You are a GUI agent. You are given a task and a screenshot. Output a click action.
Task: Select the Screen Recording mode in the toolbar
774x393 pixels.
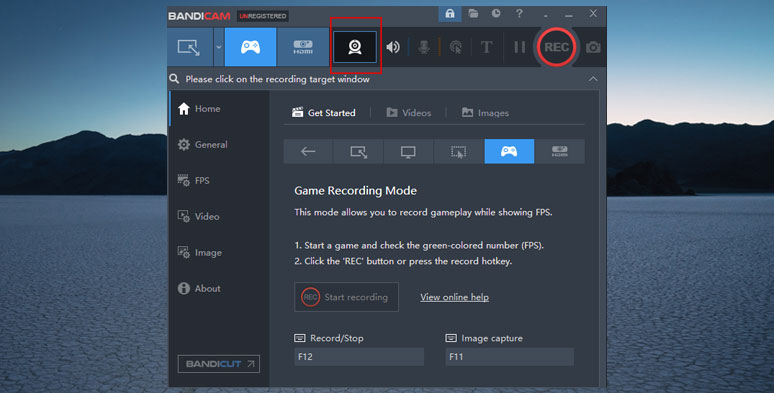pos(190,47)
